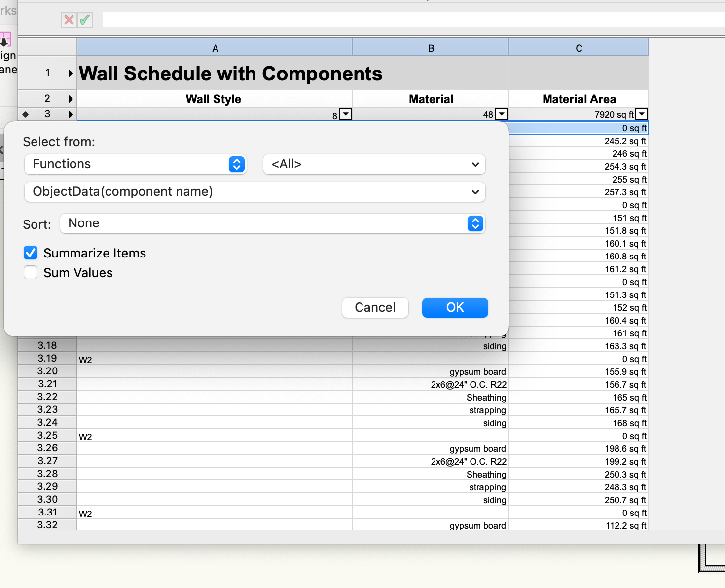
Task: Open the Material Area column dropdown arrow
Action: pos(642,114)
